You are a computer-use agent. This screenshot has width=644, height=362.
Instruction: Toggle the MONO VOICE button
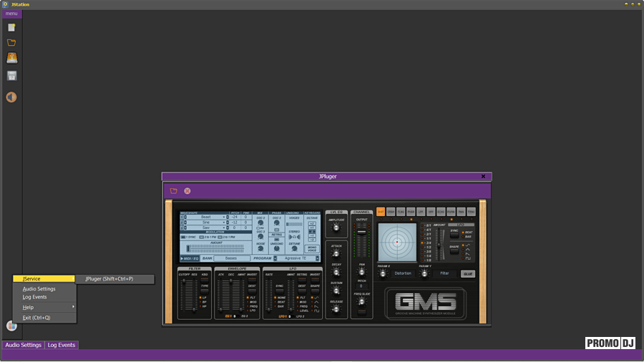tap(312, 249)
